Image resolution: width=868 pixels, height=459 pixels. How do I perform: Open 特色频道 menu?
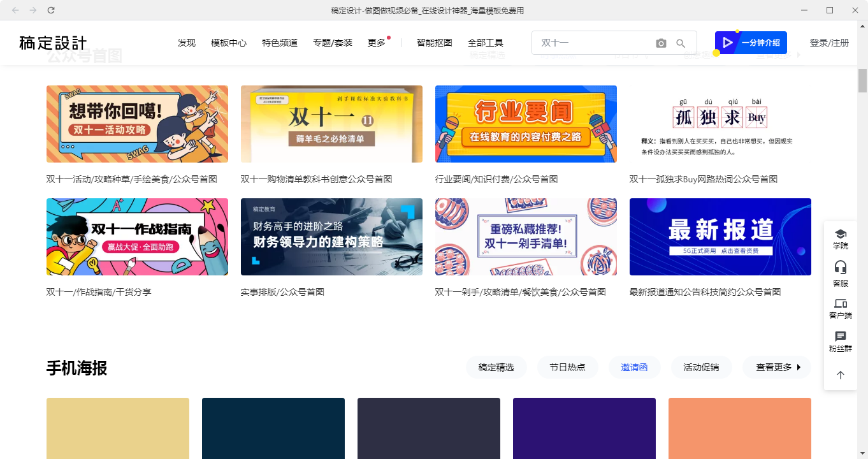click(280, 43)
